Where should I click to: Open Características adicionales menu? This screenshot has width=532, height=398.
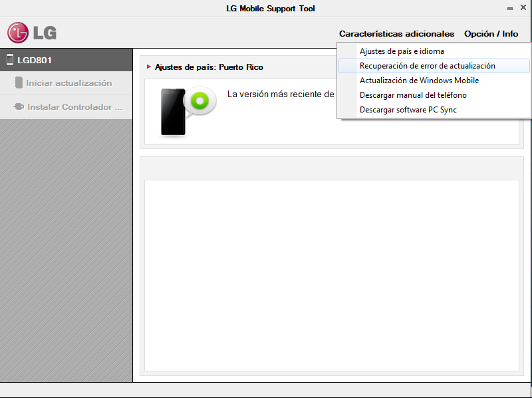pos(396,34)
